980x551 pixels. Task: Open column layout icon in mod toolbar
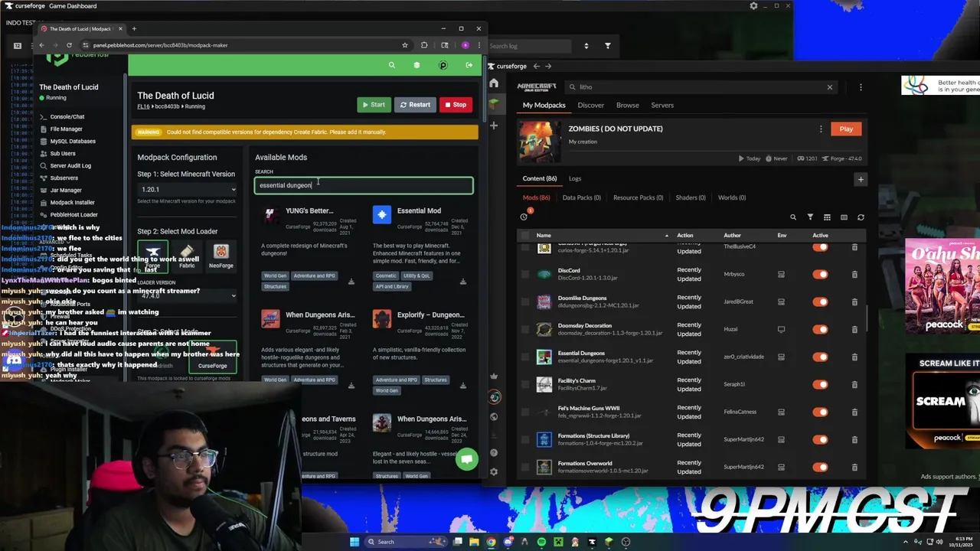pos(844,217)
